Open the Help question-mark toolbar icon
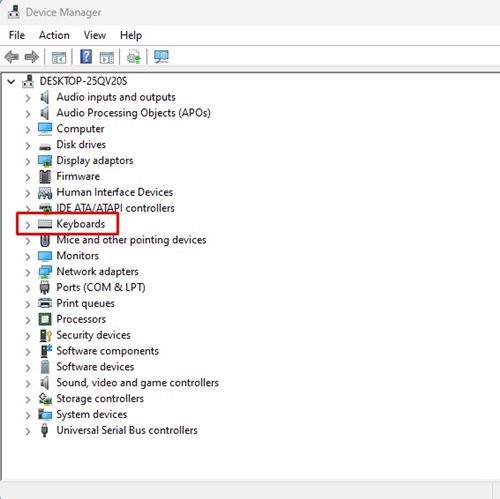This screenshot has height=499, width=500. pos(86,57)
